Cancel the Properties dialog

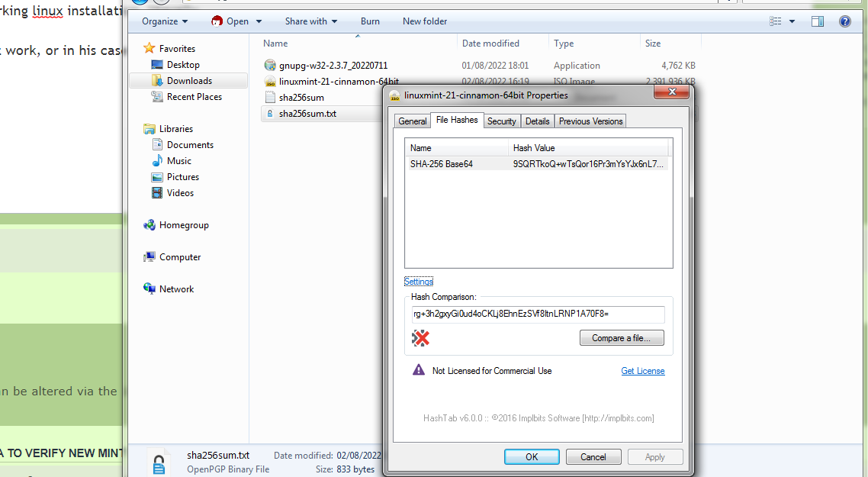593,457
